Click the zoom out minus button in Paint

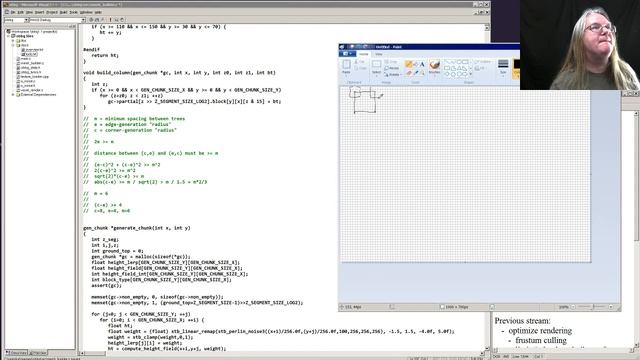pyautogui.click(x=573, y=307)
